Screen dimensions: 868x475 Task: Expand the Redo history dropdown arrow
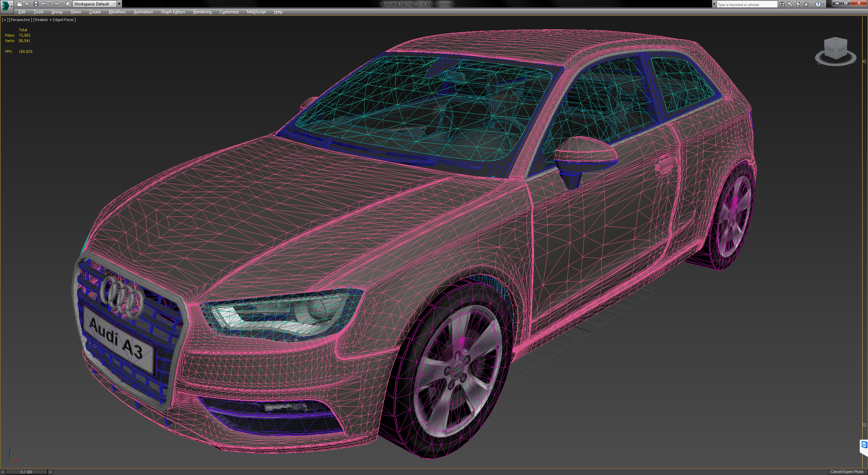click(62, 4)
